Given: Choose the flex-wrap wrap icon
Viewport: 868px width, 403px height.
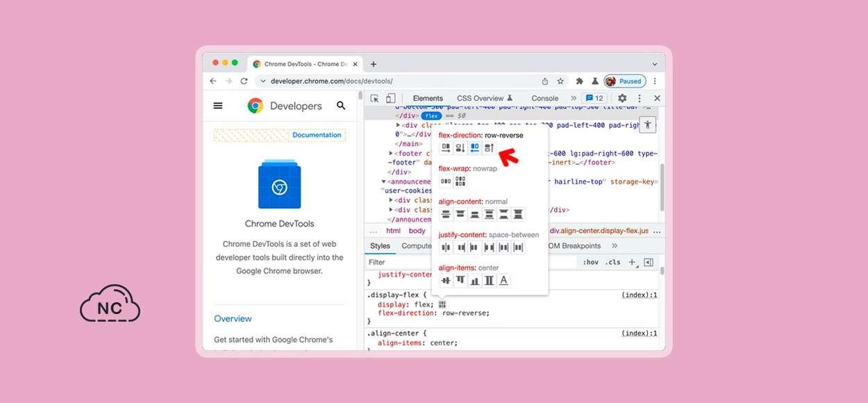Looking at the screenshot, I should coord(460,181).
